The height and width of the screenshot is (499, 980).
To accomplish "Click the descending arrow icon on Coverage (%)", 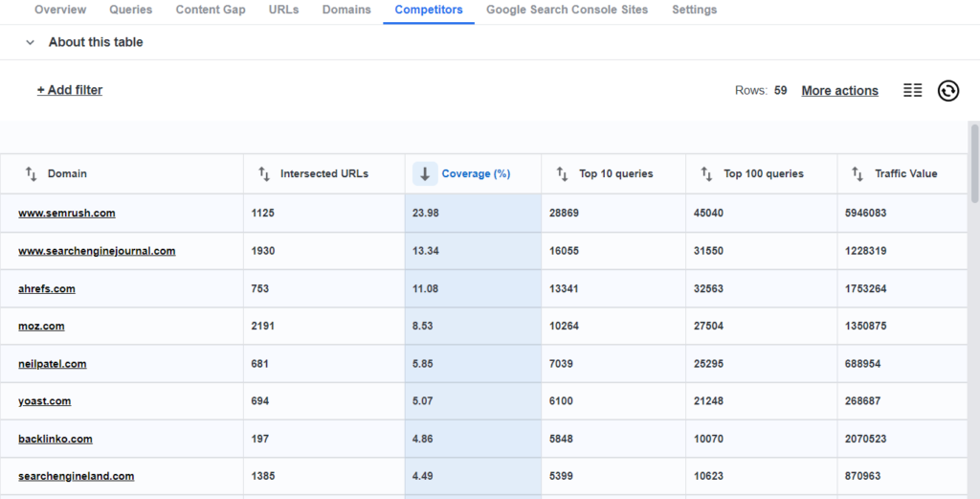I will pyautogui.click(x=425, y=174).
